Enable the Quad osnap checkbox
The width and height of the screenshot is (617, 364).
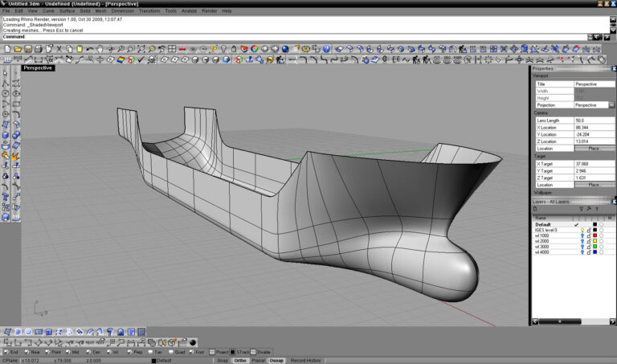[x=170, y=352]
